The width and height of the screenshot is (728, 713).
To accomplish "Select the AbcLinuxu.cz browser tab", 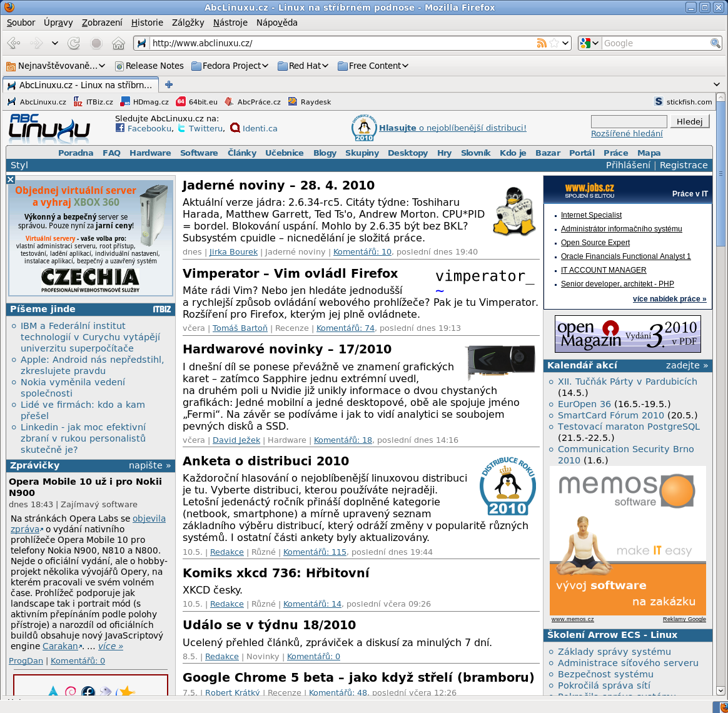I will pyautogui.click(x=81, y=85).
